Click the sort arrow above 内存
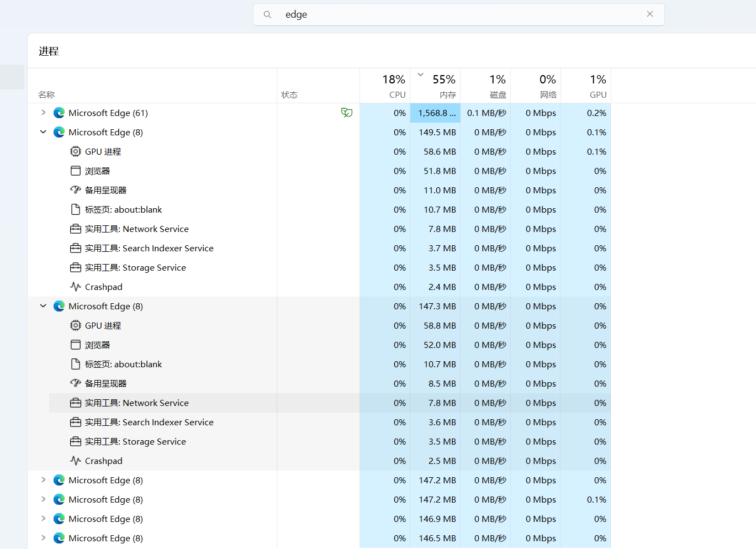 click(x=421, y=75)
